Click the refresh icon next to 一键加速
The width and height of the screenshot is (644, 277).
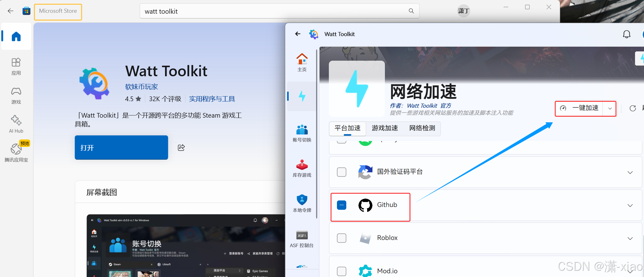coord(632,108)
